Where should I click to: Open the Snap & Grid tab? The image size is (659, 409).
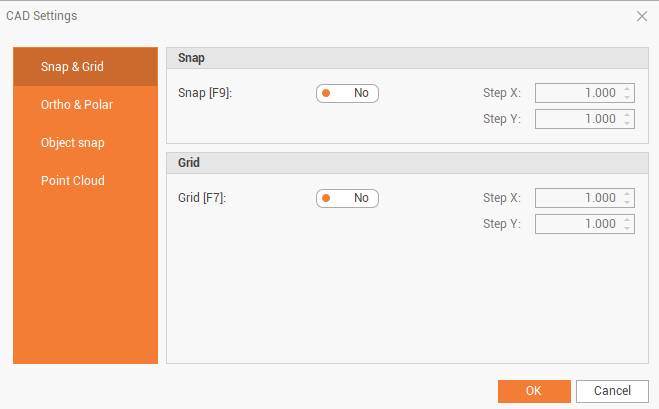click(85, 67)
